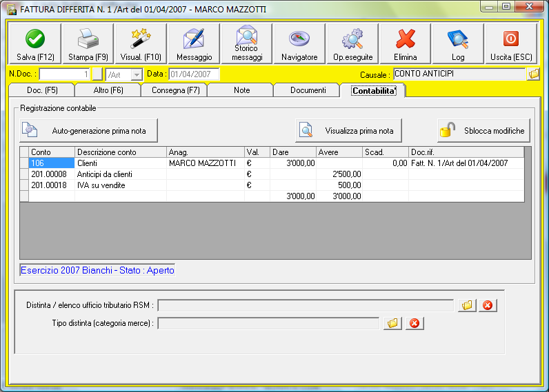Minimize the Fattura Differita window
This screenshot has width=549, height=392.
click(490, 6)
